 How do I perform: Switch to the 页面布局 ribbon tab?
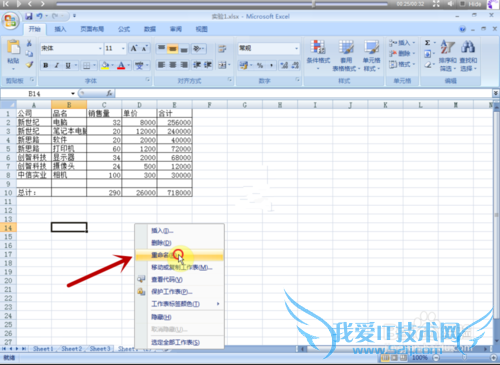(92, 29)
